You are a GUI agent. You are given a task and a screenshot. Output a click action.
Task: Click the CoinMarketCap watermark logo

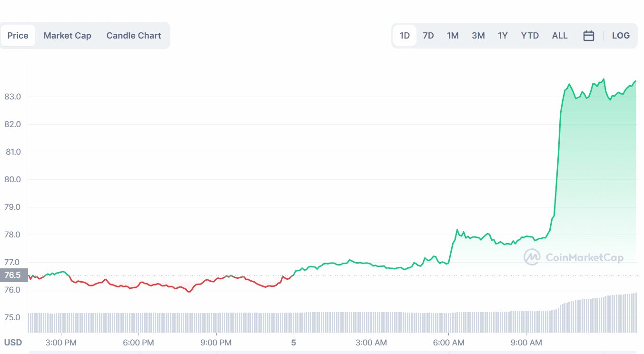tap(573, 257)
